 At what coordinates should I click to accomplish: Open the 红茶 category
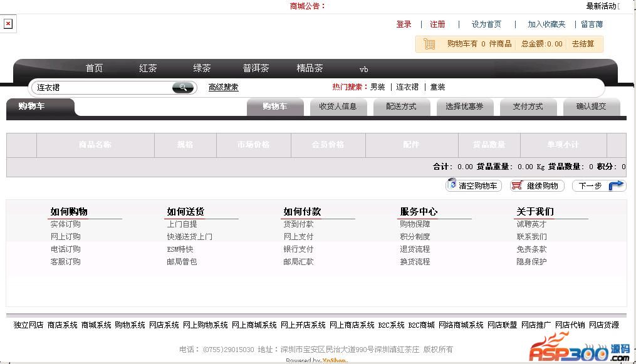tap(148, 68)
